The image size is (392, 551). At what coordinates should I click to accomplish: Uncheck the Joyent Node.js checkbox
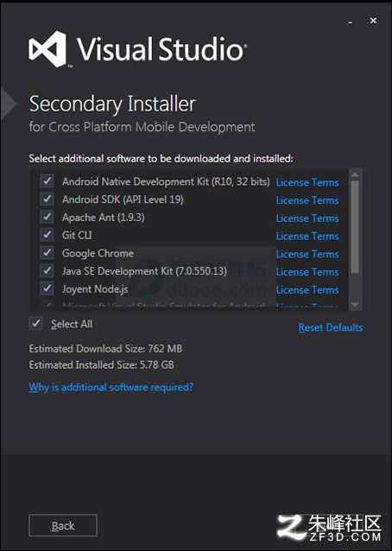47,288
